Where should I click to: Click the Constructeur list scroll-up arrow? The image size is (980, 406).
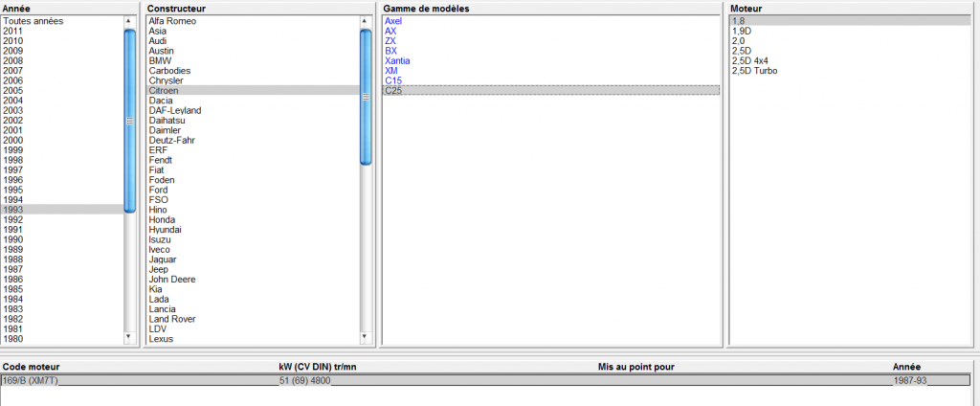click(366, 21)
